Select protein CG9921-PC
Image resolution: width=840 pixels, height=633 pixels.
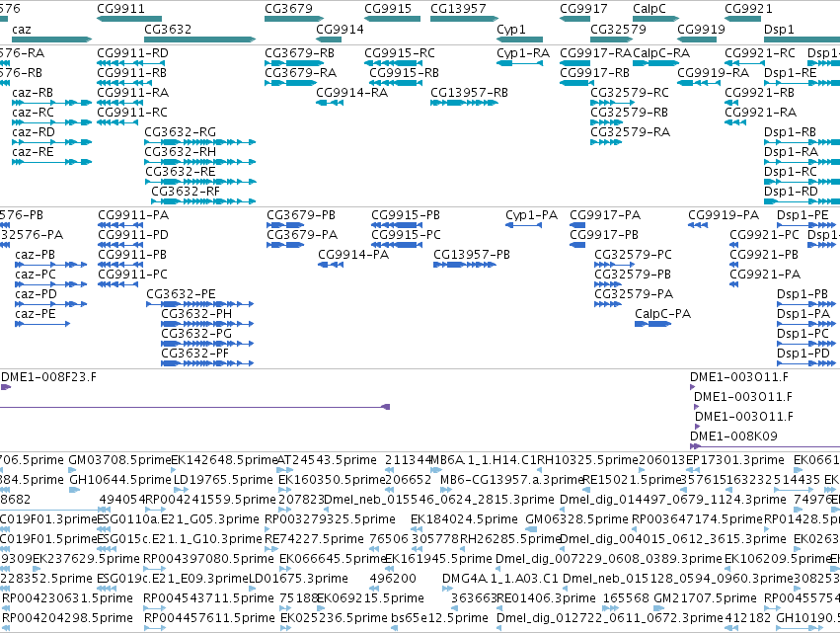point(764,235)
